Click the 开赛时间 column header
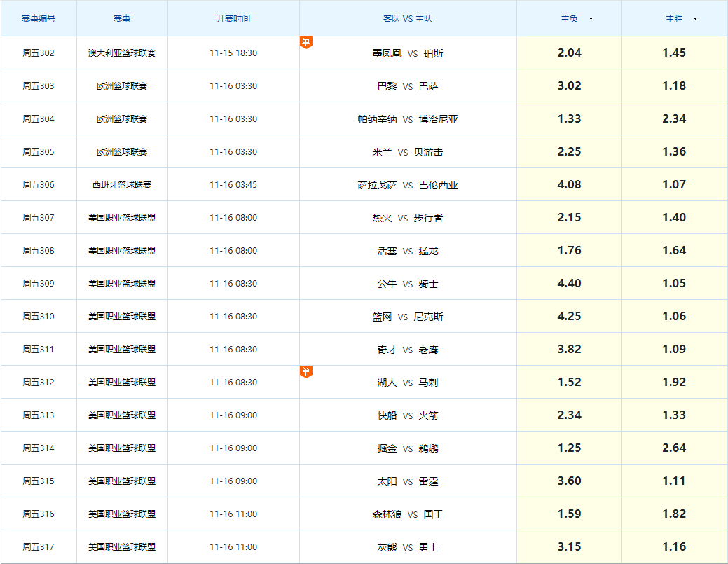 pyautogui.click(x=233, y=19)
